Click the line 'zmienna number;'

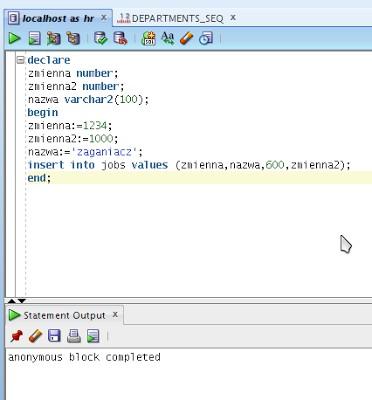pos(73,73)
